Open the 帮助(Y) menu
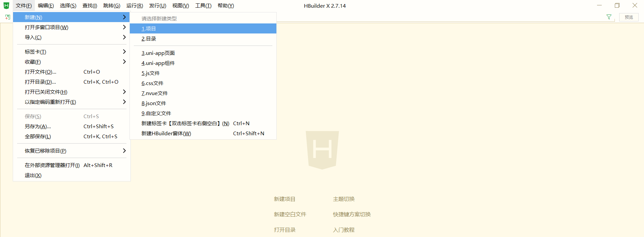The height and width of the screenshot is (237, 644). (226, 6)
